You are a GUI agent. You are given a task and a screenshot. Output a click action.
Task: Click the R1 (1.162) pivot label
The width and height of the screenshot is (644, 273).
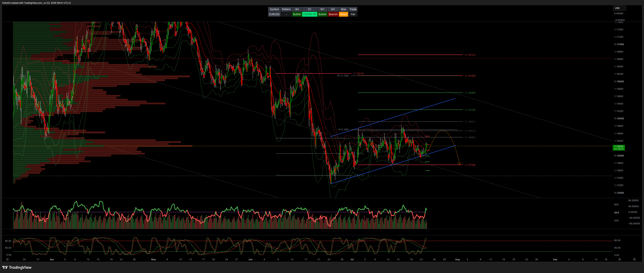tap(343, 75)
